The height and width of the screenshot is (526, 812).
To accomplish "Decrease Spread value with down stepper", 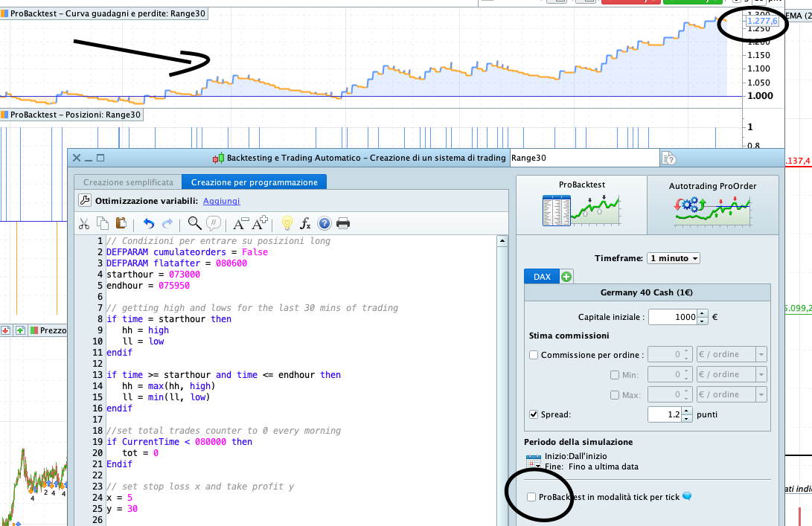I will coord(687,418).
